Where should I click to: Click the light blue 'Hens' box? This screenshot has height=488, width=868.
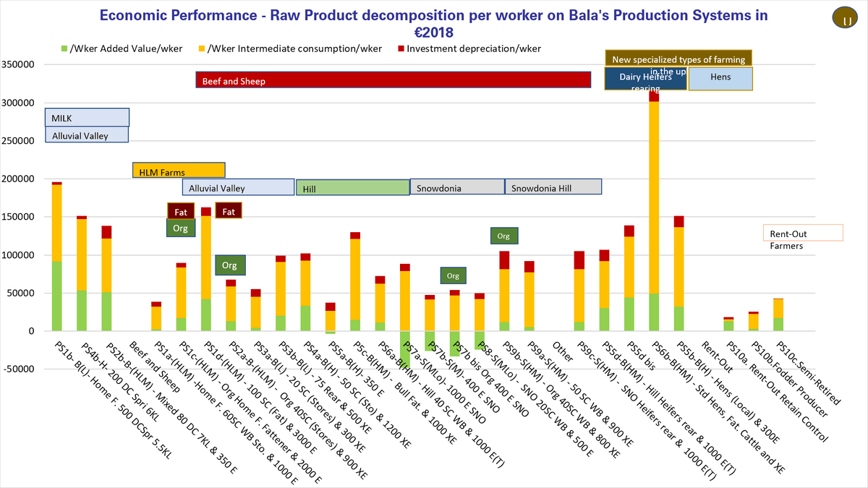[720, 79]
